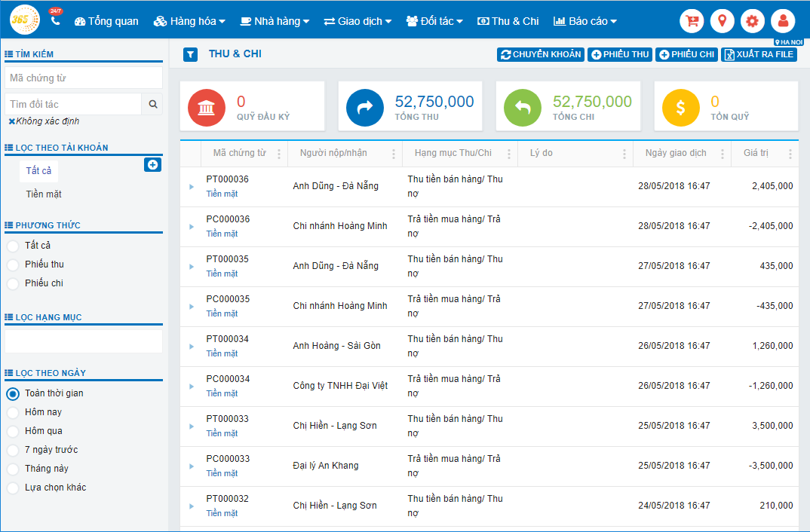Click the search magnifier icon for partner
The height and width of the screenshot is (532, 810).
click(152, 104)
